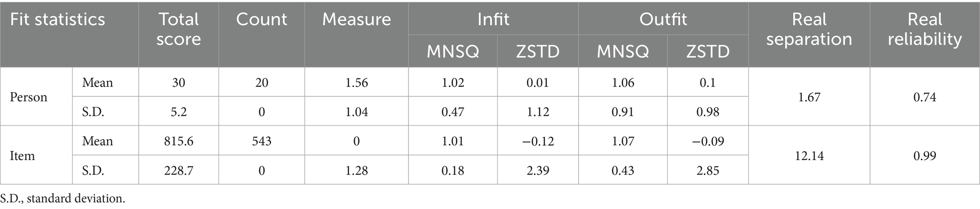Select the Person mean measure value 1.56

pos(356,83)
